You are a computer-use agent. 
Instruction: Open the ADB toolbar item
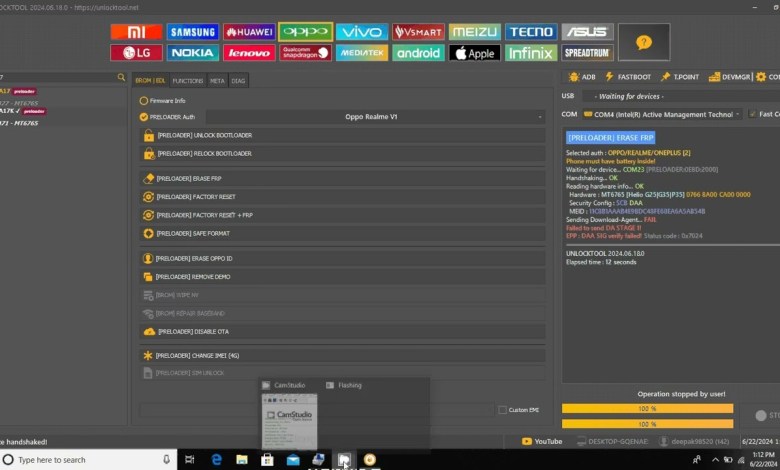(x=582, y=77)
